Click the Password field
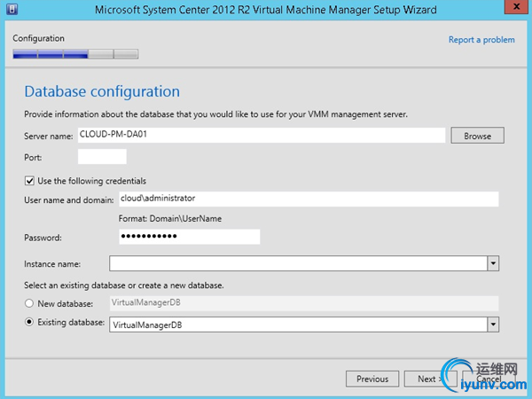532x399 pixels. pyautogui.click(x=190, y=237)
